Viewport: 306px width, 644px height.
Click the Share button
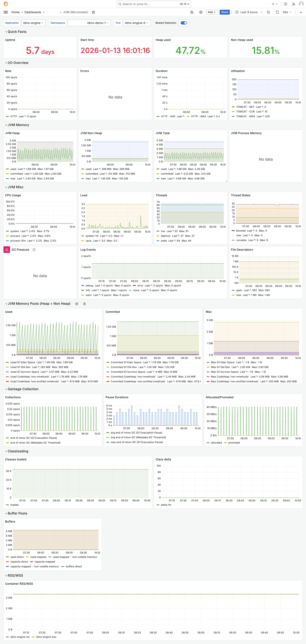tap(225, 12)
